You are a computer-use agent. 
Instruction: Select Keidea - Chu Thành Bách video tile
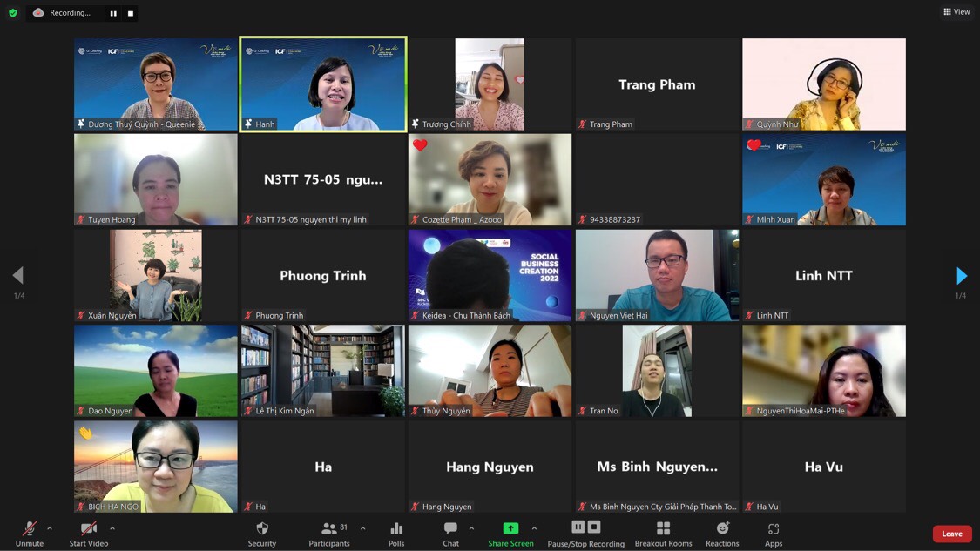[x=490, y=275]
